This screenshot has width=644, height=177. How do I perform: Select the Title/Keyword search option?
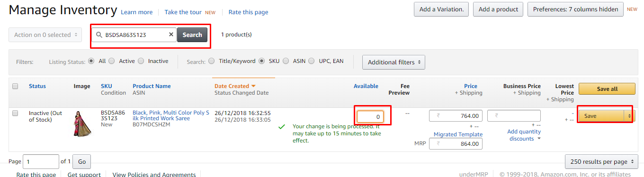click(x=211, y=61)
